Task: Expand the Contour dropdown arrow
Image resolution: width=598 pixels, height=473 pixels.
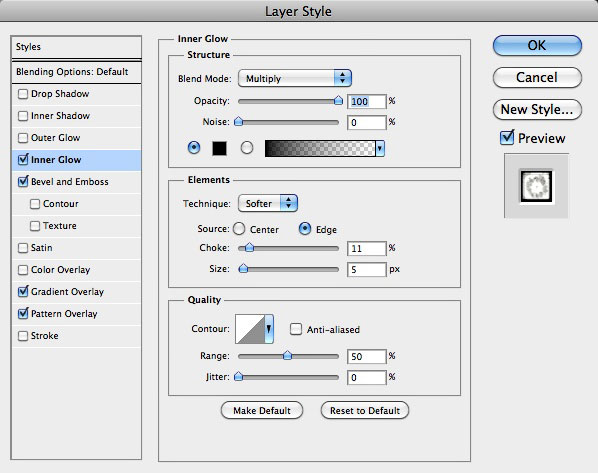Action: 269,329
